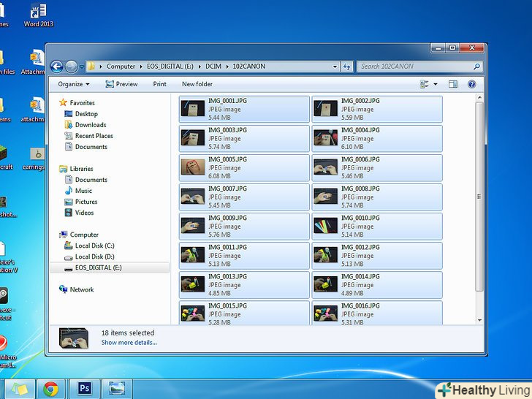This screenshot has height=399, width=532.
Task: Open the Help question mark icon
Action: click(472, 84)
